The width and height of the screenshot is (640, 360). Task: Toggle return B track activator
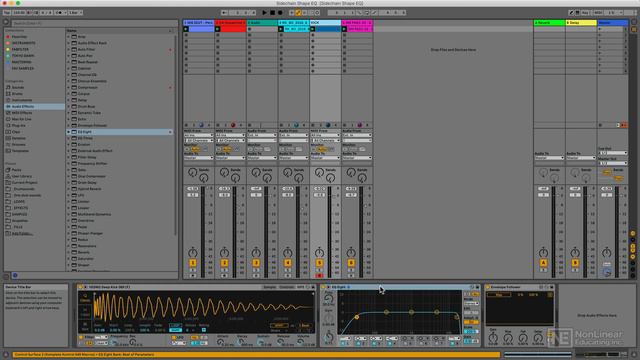pyautogui.click(x=575, y=263)
